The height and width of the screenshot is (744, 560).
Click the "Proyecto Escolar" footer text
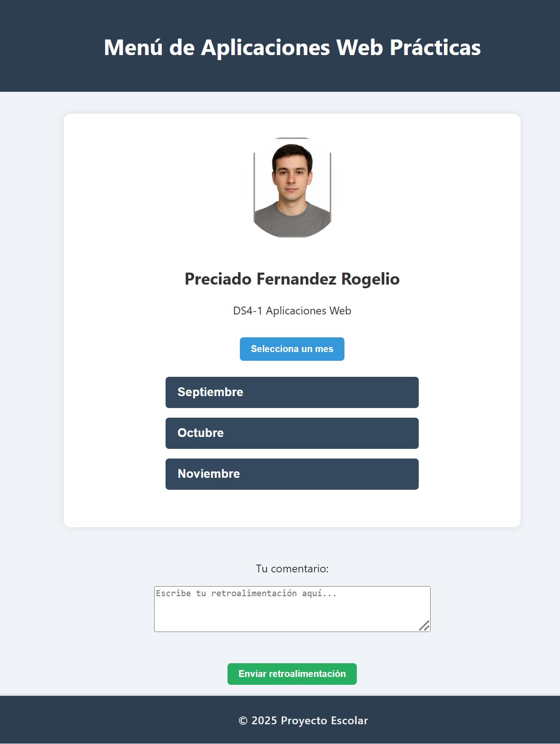324,721
